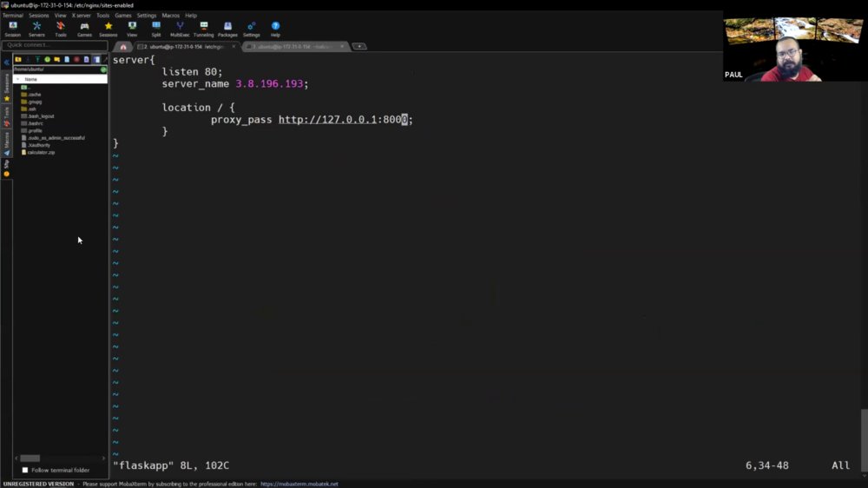Click the 3.8.196.193 server name text
This screenshot has height=488, width=868.
click(270, 83)
